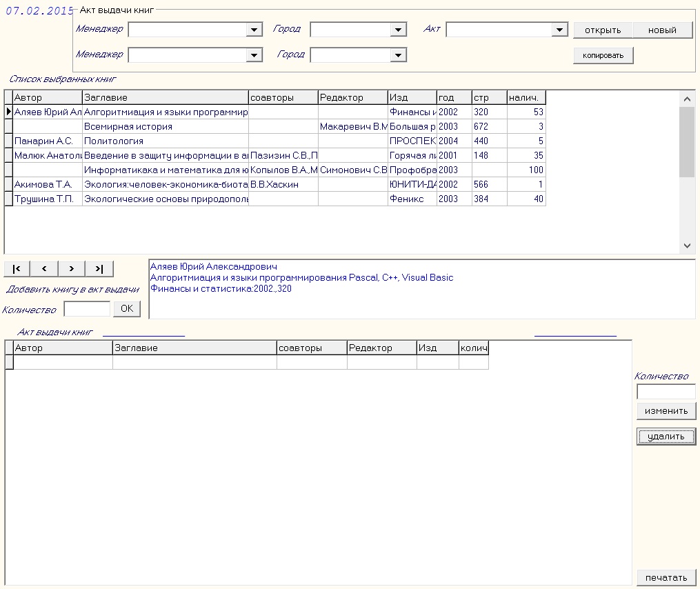Image resolution: width=700 pixels, height=589 pixels.
Task: Click колич header in issue act table
Action: [474, 348]
